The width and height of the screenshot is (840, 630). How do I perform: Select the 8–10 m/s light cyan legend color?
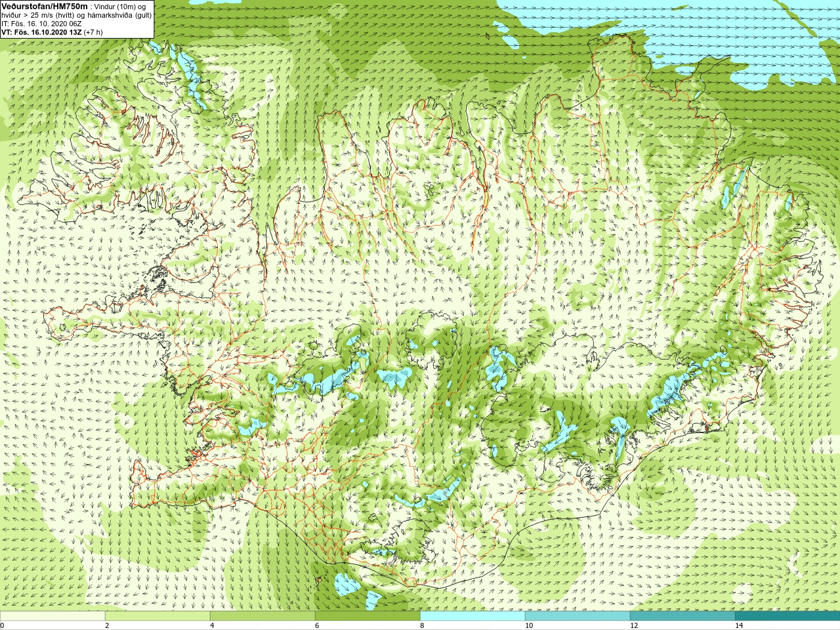472,616
